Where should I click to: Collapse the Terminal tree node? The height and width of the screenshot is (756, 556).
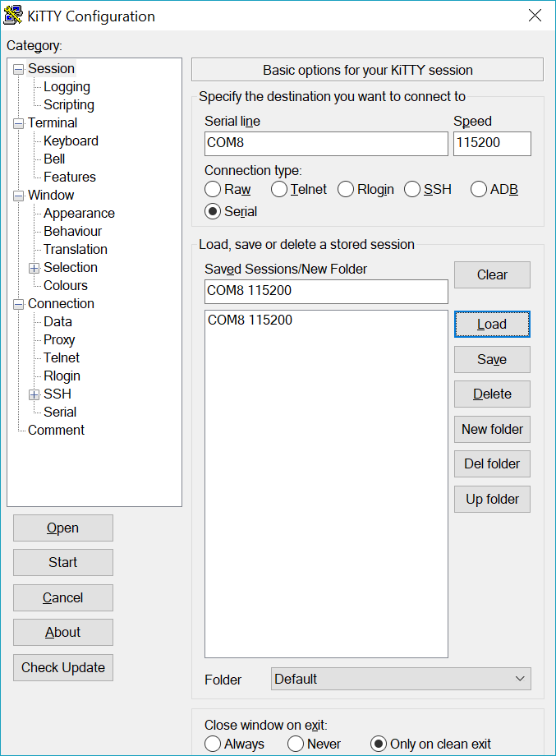(x=18, y=124)
